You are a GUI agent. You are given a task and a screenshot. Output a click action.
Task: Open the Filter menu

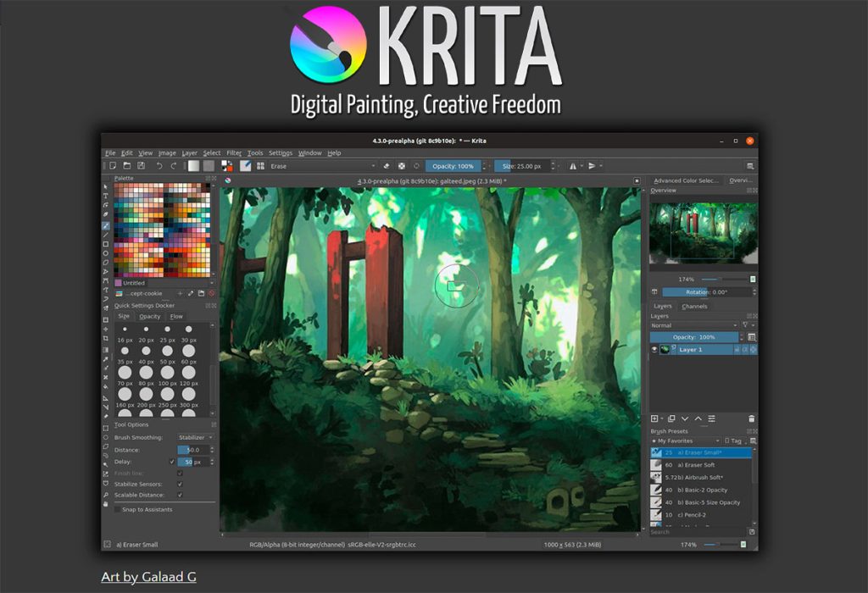234,153
